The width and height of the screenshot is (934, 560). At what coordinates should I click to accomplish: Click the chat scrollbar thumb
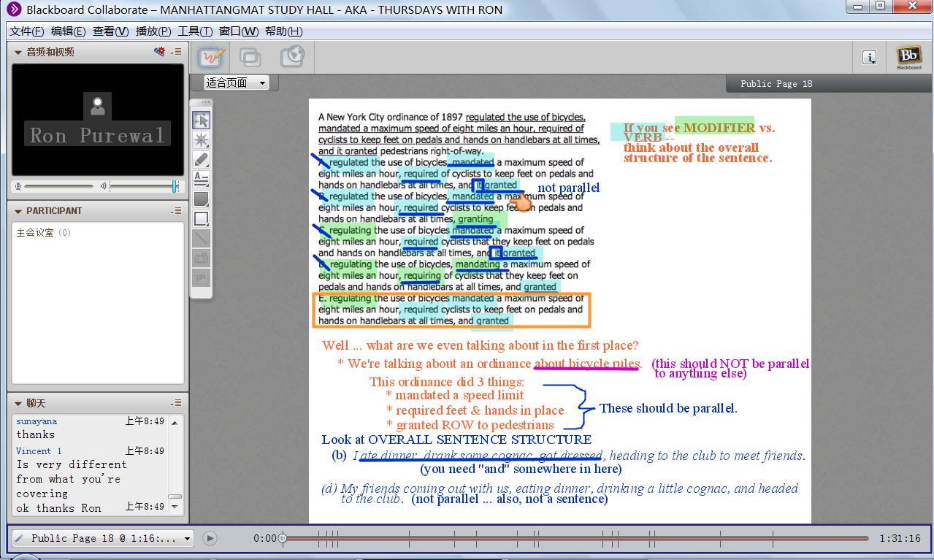[x=175, y=496]
